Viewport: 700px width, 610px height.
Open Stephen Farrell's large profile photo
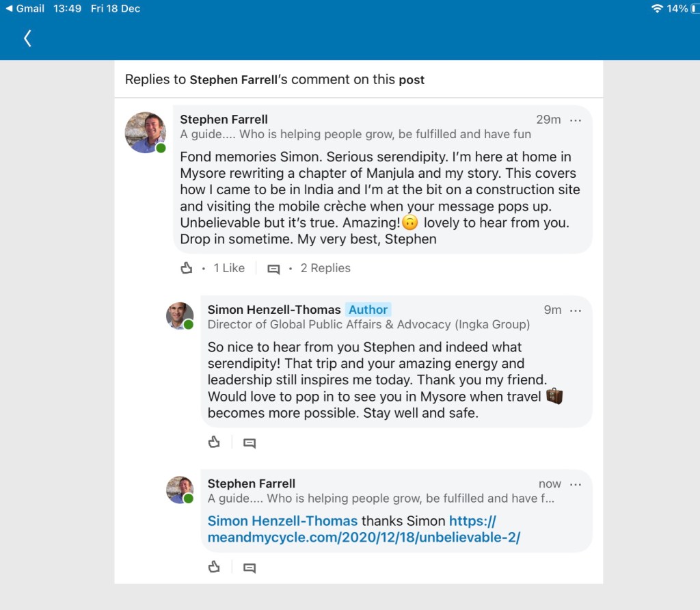point(145,132)
